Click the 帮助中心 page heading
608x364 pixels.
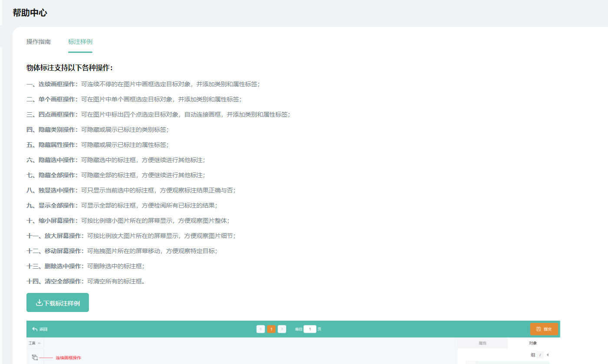30,13
